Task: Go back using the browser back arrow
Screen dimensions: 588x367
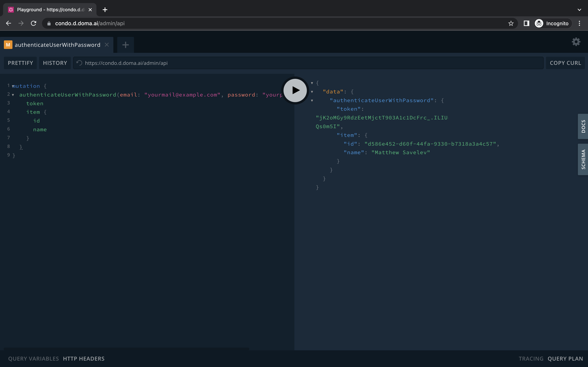Action: (x=9, y=23)
